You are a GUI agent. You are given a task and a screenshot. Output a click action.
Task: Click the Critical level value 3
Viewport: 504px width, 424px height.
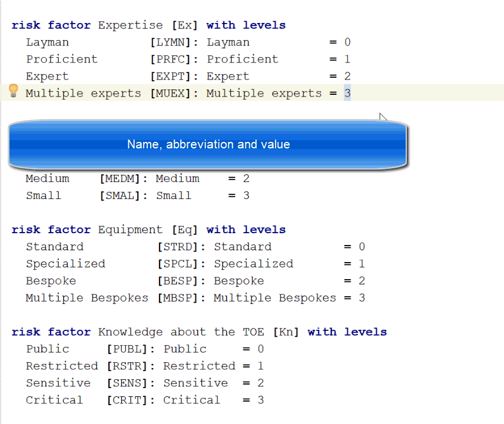tap(260, 400)
